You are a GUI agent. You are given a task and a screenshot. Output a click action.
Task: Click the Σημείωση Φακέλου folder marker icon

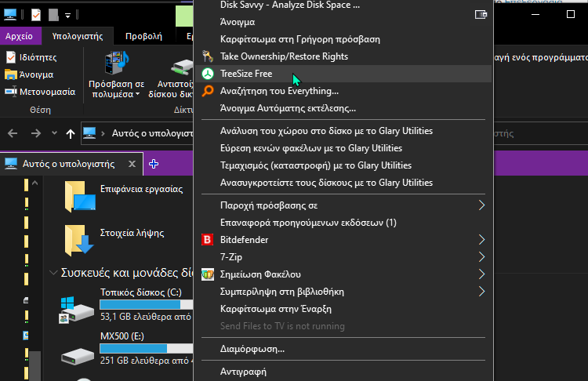tap(208, 274)
